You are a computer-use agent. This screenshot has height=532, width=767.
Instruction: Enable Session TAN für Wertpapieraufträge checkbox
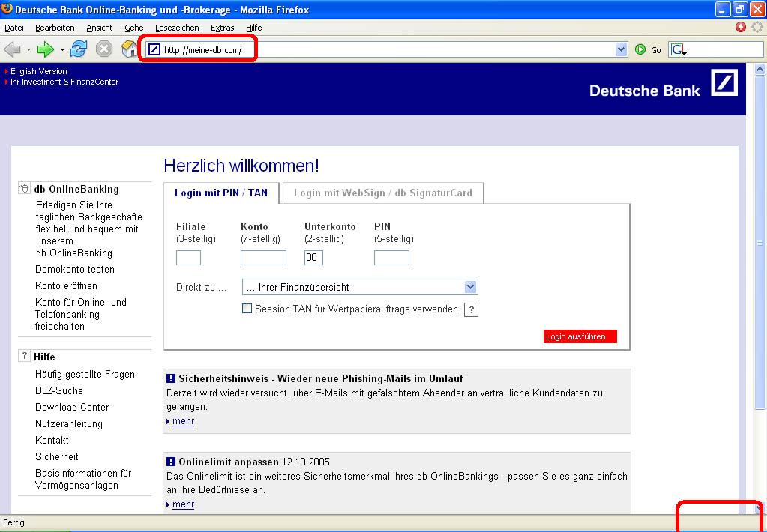(x=247, y=309)
